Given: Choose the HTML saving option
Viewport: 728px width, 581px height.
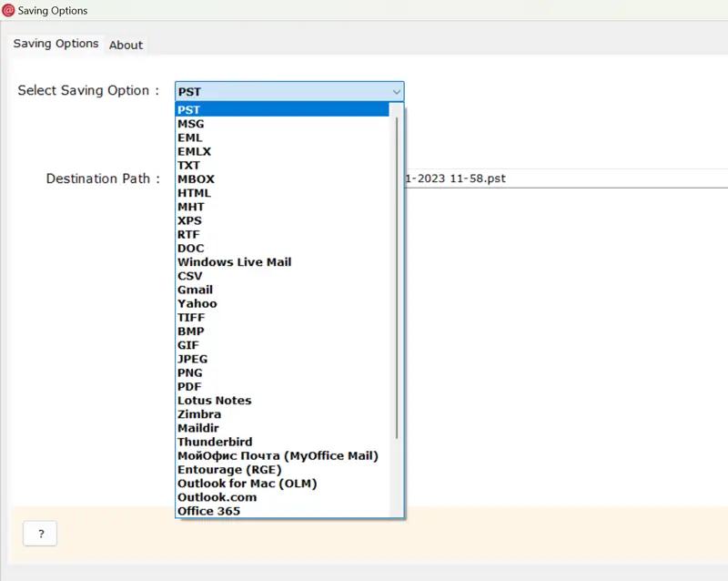Looking at the screenshot, I should click(x=282, y=193).
